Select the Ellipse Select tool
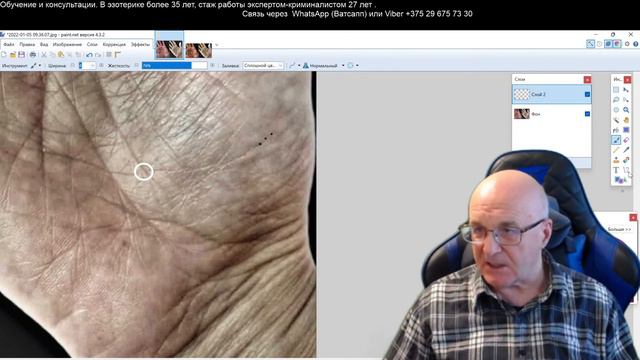 pos(616,110)
